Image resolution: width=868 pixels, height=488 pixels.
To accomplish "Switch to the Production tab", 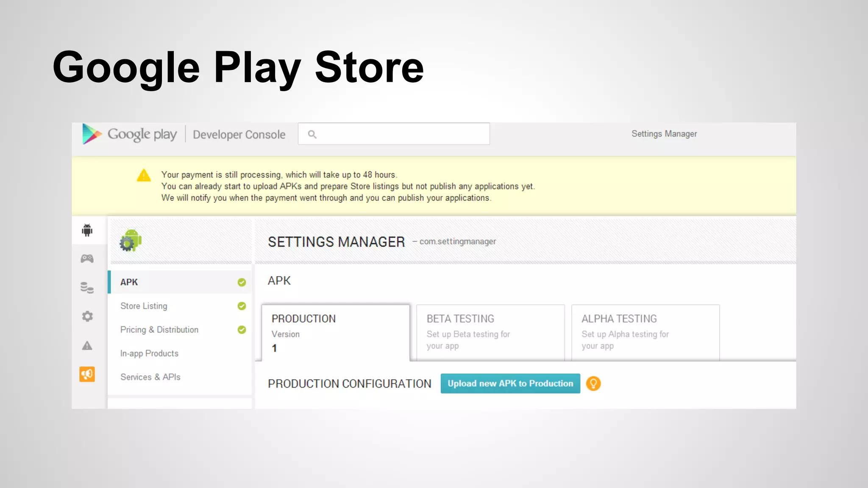I will pos(336,333).
